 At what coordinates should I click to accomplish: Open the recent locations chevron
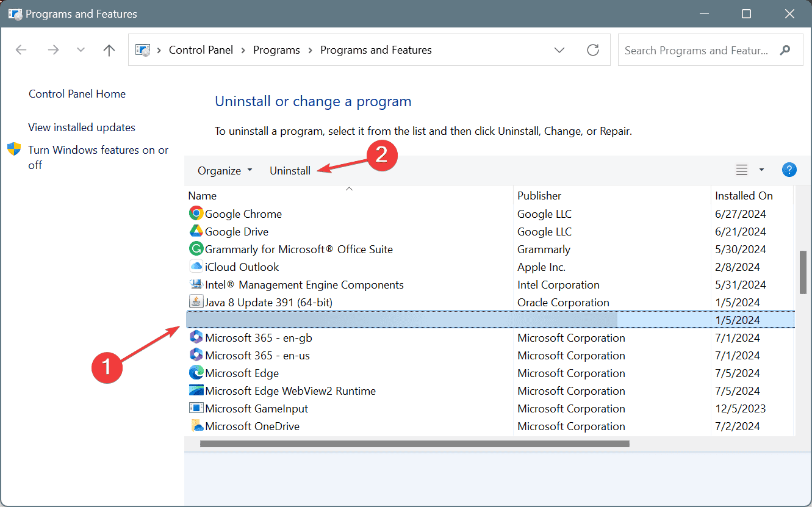click(81, 50)
